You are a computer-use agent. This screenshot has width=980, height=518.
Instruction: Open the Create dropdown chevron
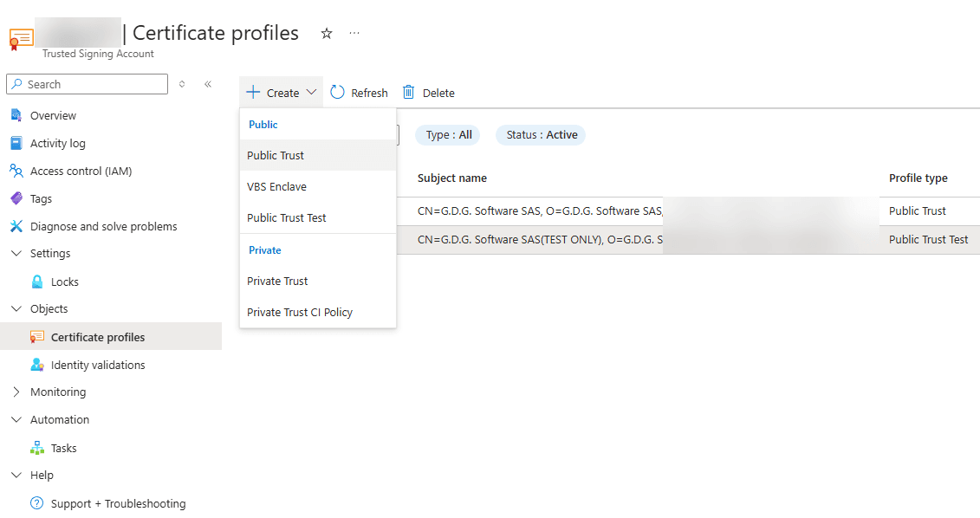(312, 92)
